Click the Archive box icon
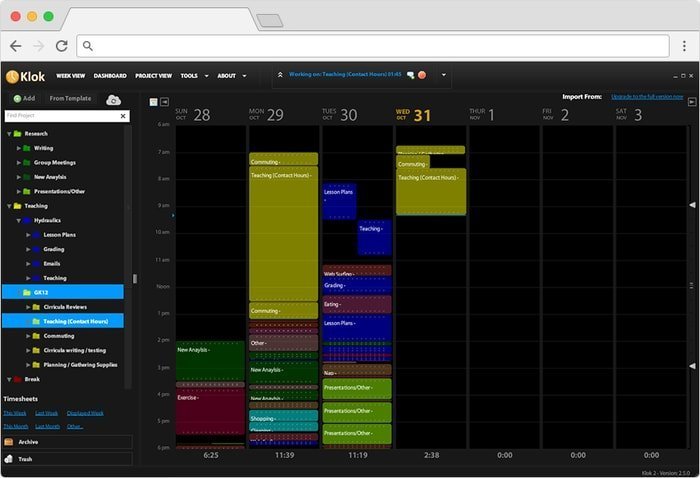The image size is (700, 478). tap(8, 442)
